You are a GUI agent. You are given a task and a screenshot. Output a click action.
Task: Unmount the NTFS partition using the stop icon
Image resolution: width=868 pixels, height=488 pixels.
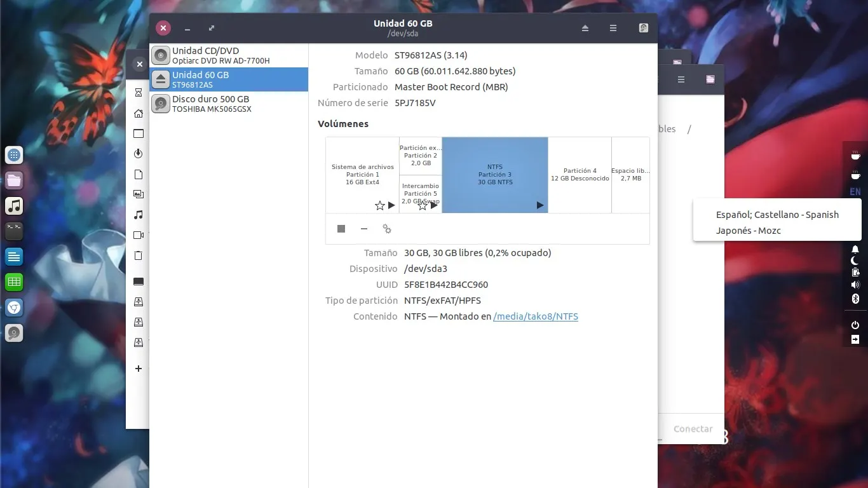(x=341, y=229)
